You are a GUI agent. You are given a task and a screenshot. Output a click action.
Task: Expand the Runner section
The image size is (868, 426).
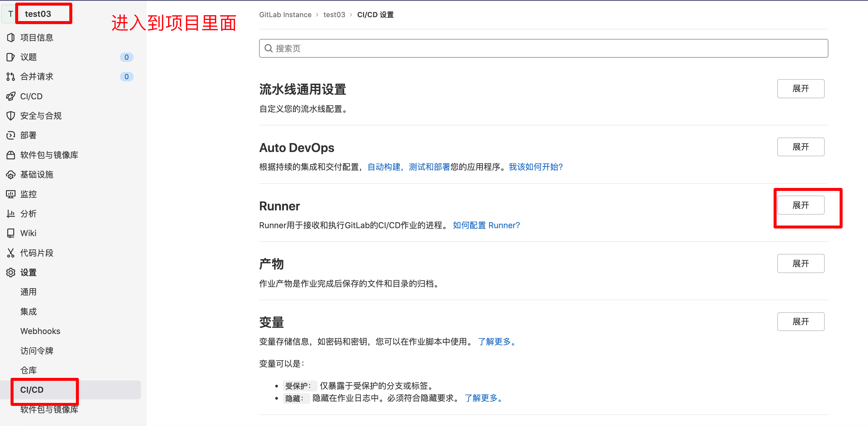tap(800, 205)
